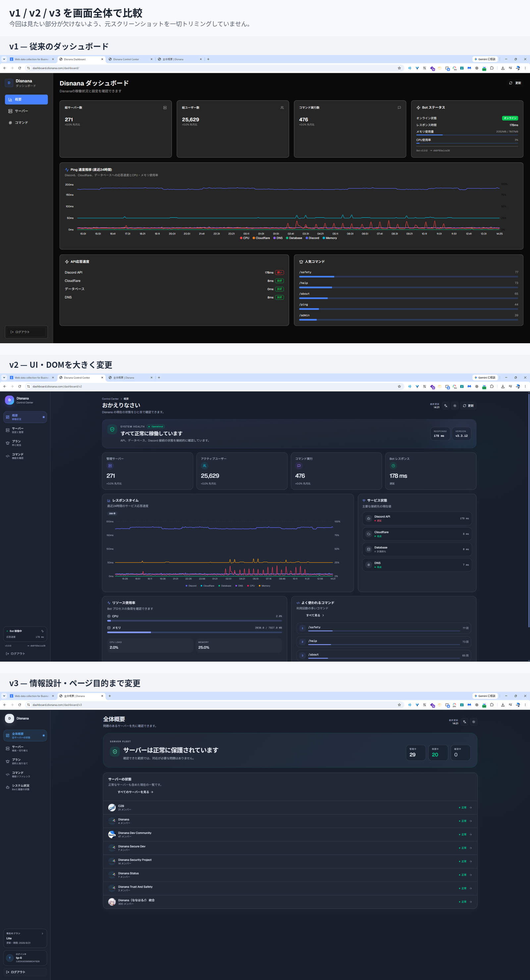Click Disnana（ななはる♪）統合 server avatar

(x=112, y=901)
